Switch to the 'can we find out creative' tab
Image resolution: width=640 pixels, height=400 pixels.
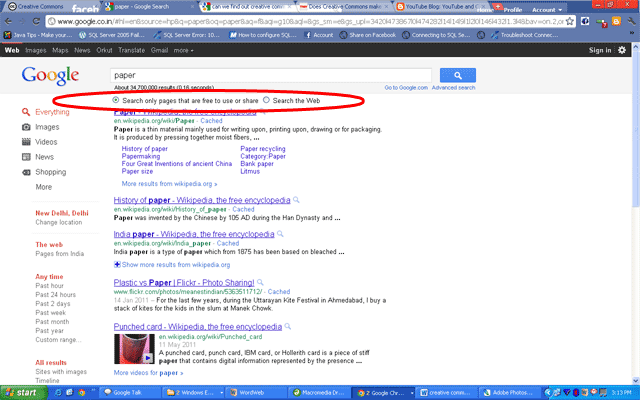[x=247, y=7]
